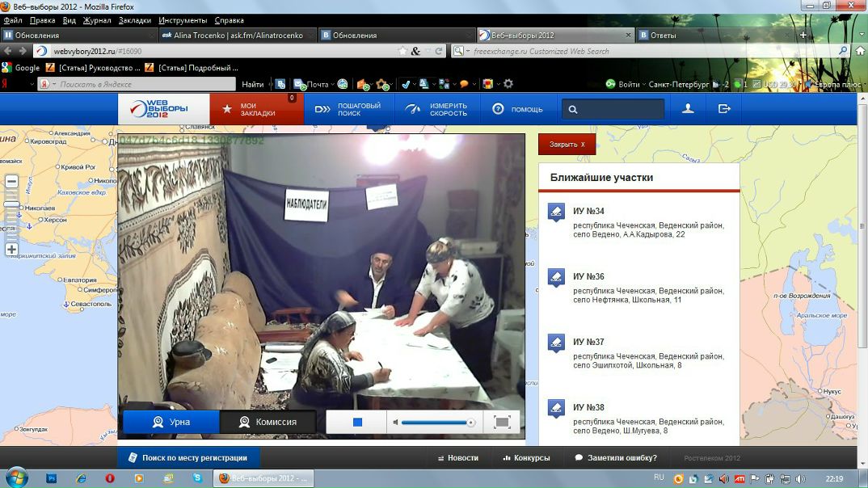Open the 'Мои закладки' bookmarks section
The height and width of the screenshot is (488, 868).
(x=256, y=109)
